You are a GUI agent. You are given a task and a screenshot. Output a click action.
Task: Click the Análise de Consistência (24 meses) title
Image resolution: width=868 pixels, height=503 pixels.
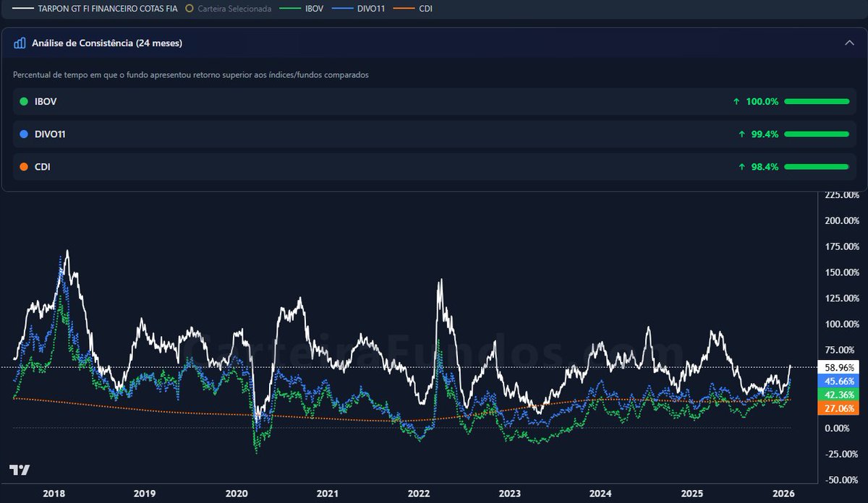click(107, 43)
